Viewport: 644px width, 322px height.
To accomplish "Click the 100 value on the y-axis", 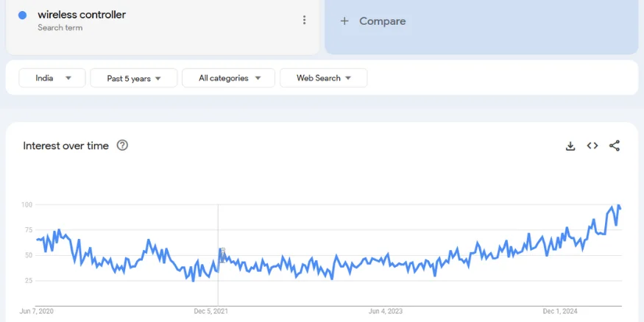I will click(26, 204).
